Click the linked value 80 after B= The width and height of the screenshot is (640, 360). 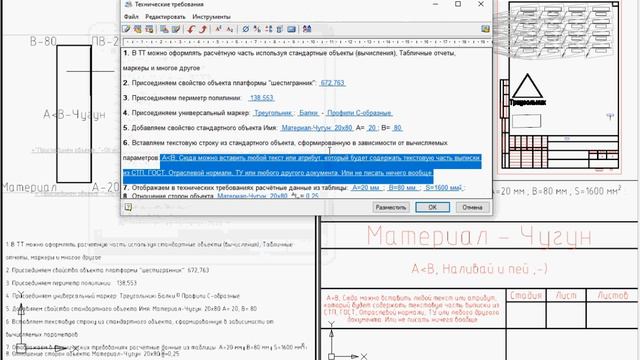[397, 128]
